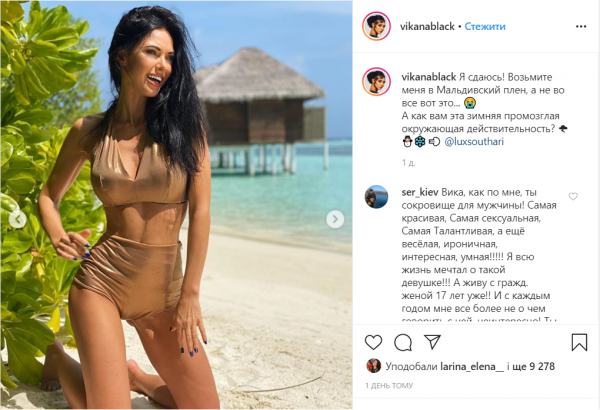
Task: Open the small liker avatar near likes
Action: (x=373, y=366)
